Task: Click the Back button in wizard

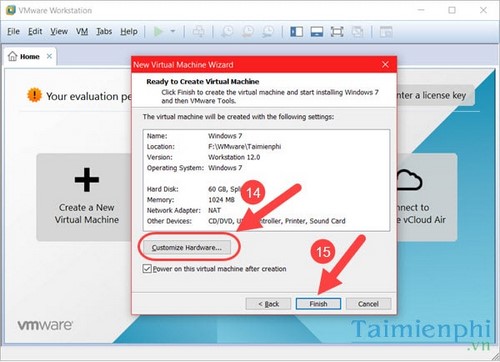Action: (x=268, y=304)
